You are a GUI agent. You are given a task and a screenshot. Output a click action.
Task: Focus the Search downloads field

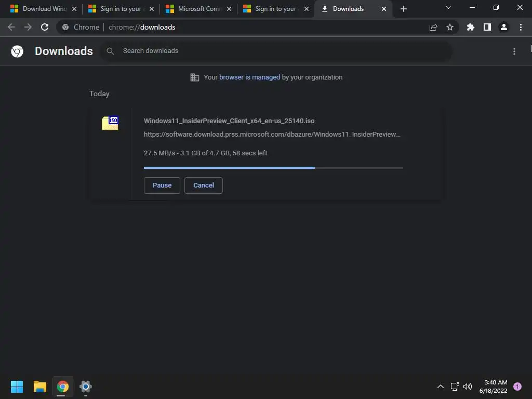[276, 51]
